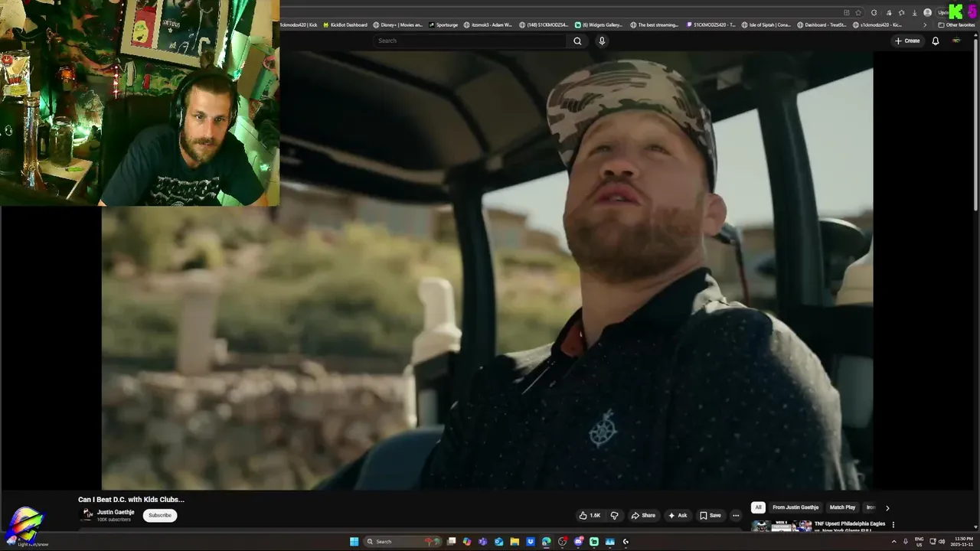Image resolution: width=980 pixels, height=551 pixels.
Task: Click the ENG US language indicator
Action: tap(919, 541)
